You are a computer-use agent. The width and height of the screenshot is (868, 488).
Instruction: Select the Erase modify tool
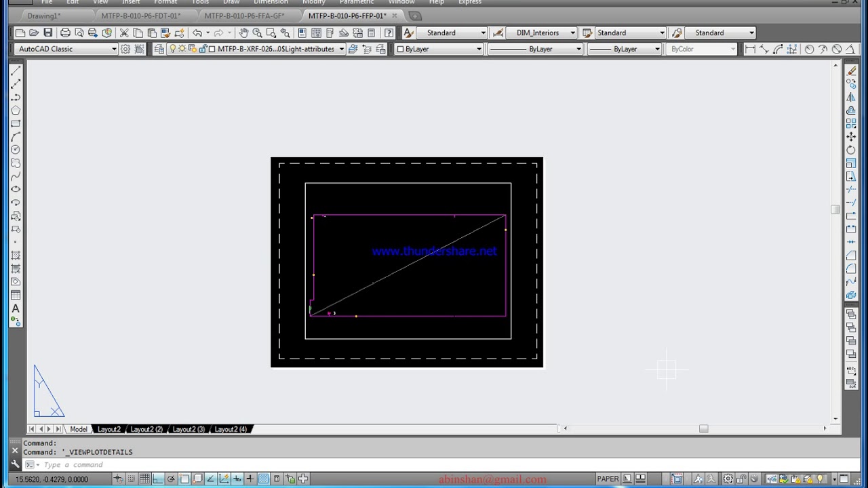tap(851, 70)
